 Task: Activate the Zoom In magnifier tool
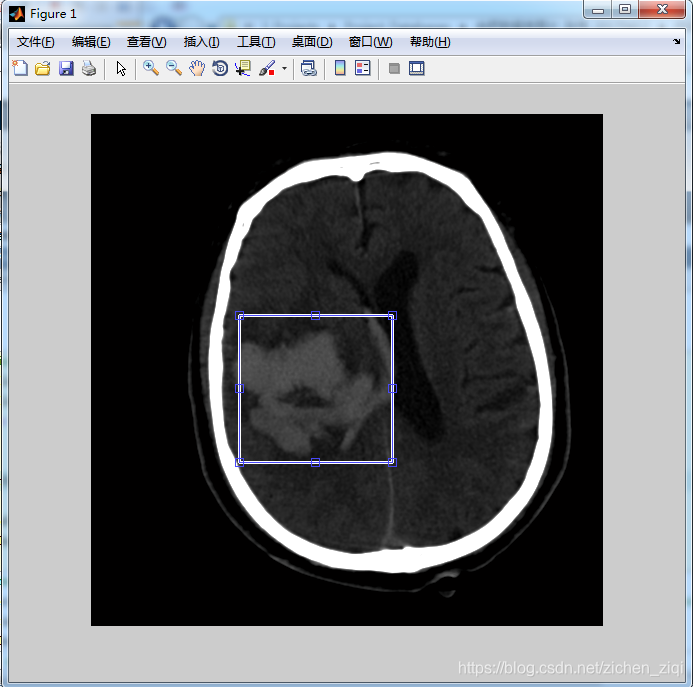point(151,69)
